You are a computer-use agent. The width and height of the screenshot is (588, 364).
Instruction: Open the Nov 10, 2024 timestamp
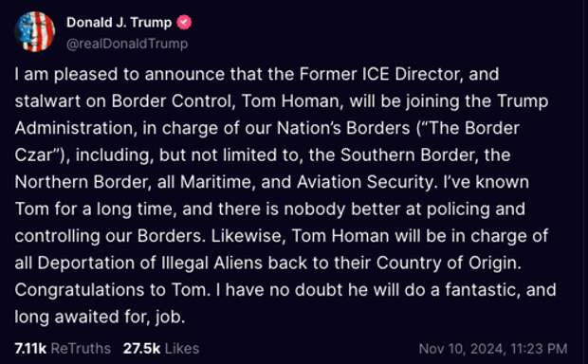[x=461, y=349]
